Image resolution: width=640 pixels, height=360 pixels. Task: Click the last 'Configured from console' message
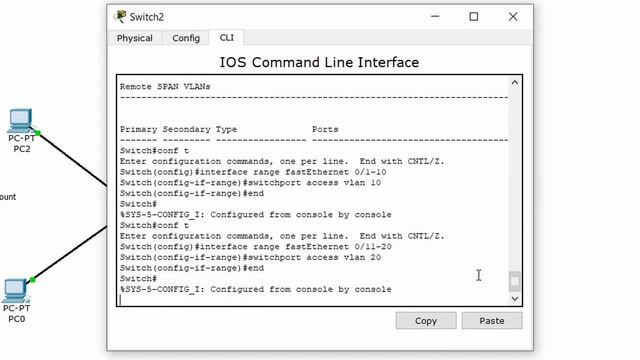[256, 289]
